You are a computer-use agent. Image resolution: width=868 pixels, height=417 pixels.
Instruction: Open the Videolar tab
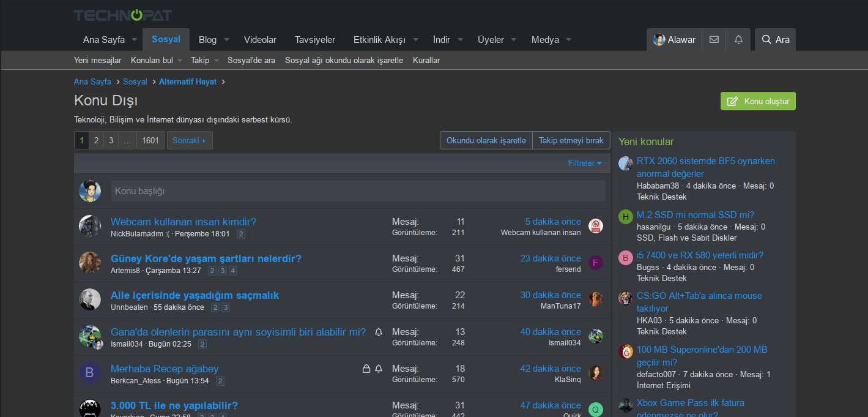[260, 40]
